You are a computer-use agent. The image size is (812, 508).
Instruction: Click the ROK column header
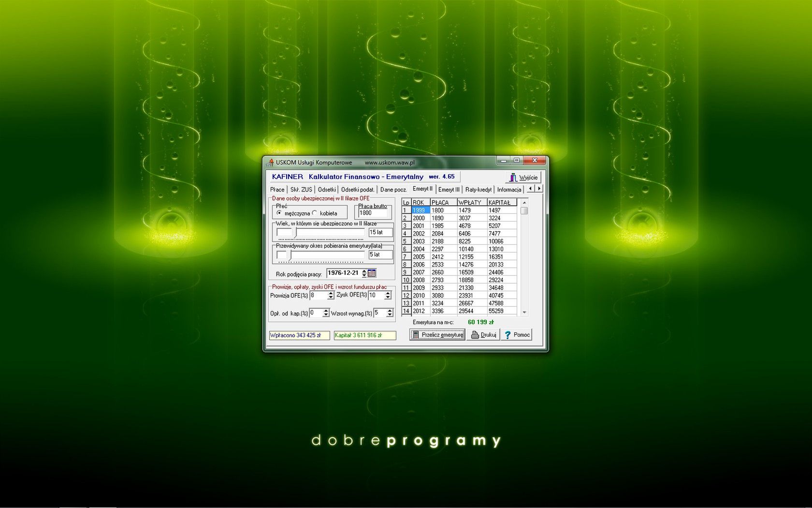[x=420, y=202]
